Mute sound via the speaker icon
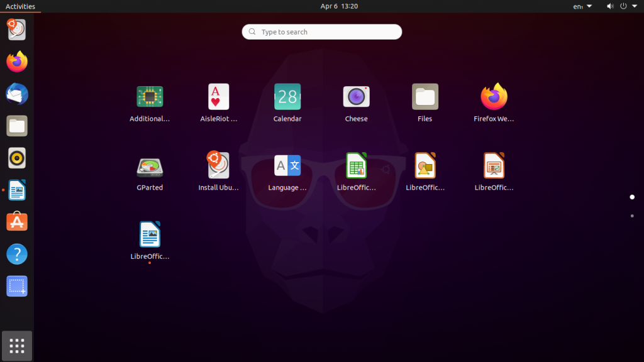The image size is (644, 362). click(609, 6)
